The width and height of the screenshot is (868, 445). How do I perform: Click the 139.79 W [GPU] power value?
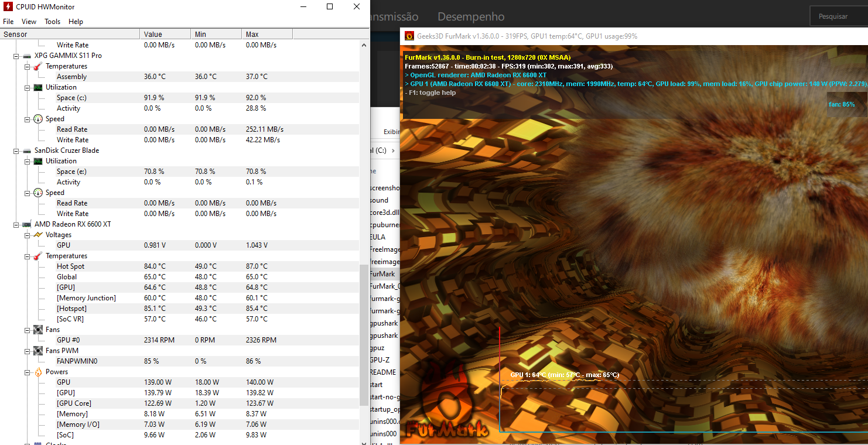pyautogui.click(x=158, y=393)
